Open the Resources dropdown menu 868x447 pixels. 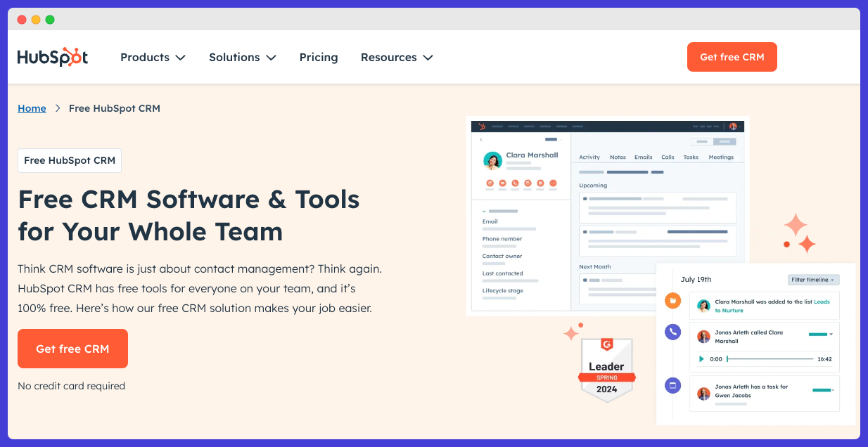coord(397,58)
